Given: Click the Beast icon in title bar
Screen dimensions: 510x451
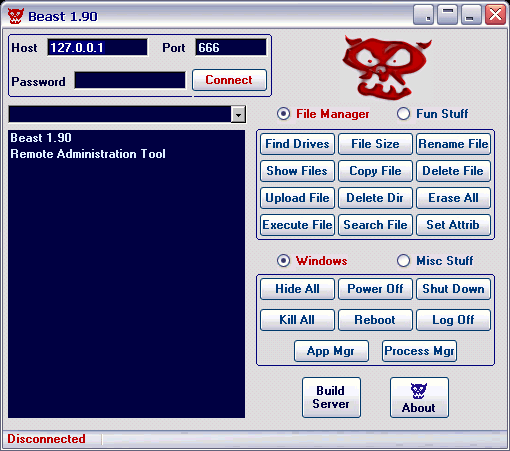Looking at the screenshot, I should click(x=15, y=16).
